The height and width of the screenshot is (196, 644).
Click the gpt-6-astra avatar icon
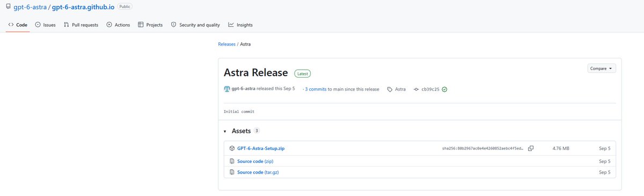[227, 89]
